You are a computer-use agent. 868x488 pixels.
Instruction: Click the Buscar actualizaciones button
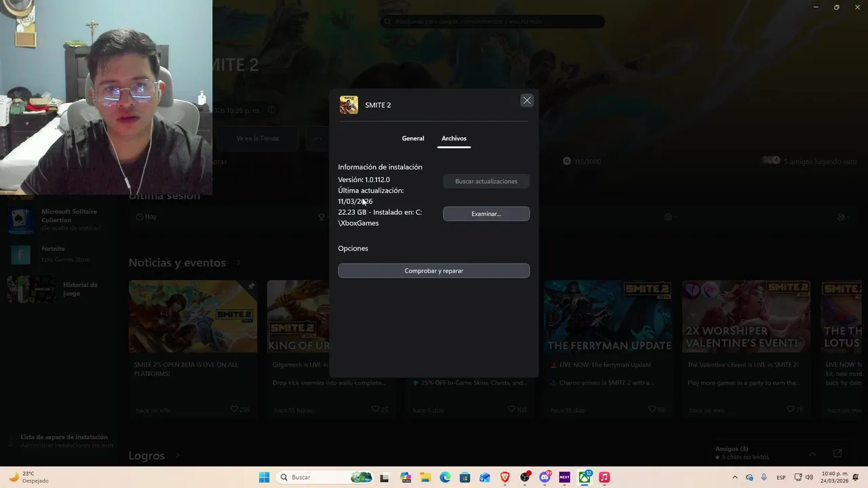tap(486, 181)
